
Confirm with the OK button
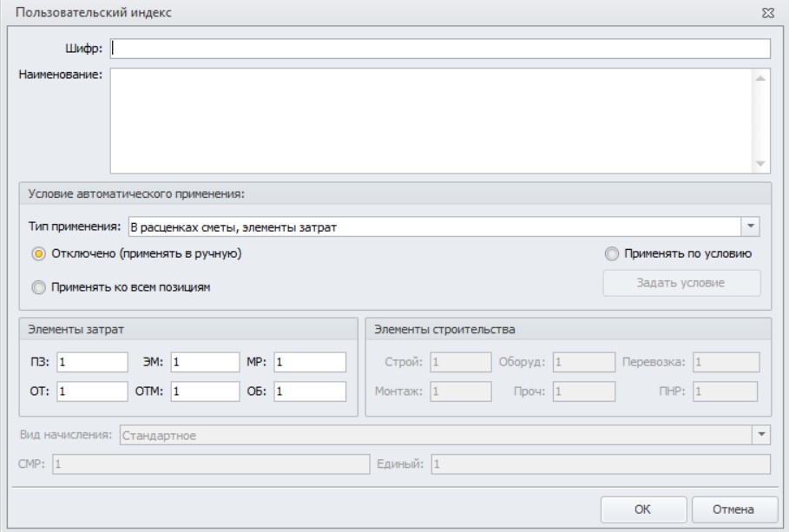point(643,509)
